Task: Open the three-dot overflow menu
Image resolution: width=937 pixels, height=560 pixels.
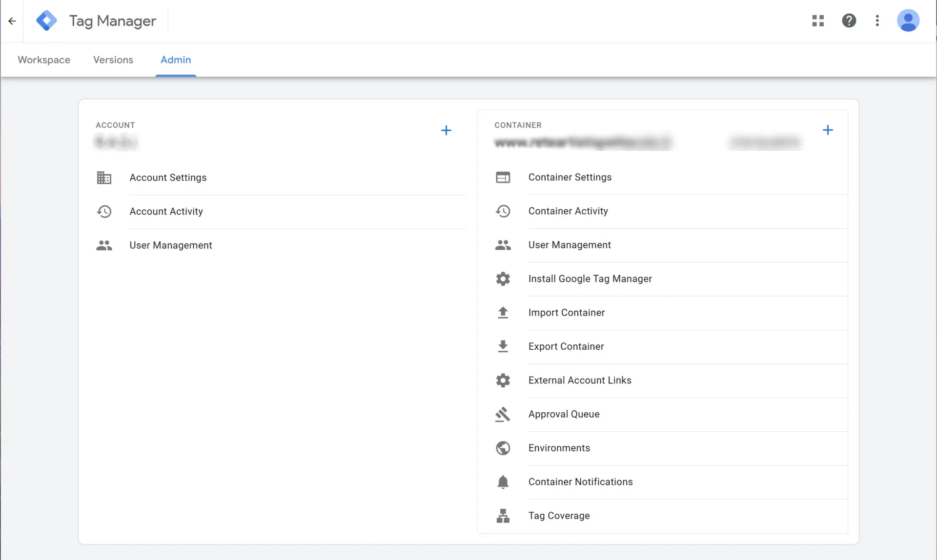Action: click(877, 20)
